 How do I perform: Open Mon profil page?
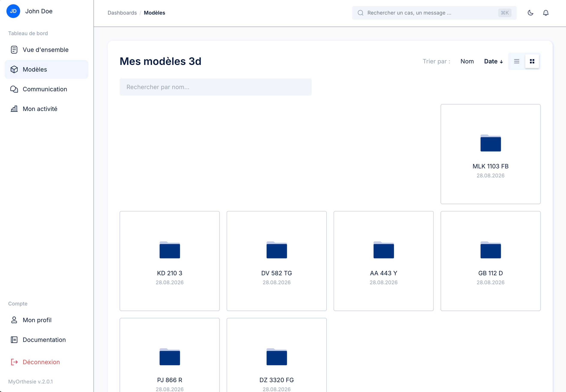(47, 320)
